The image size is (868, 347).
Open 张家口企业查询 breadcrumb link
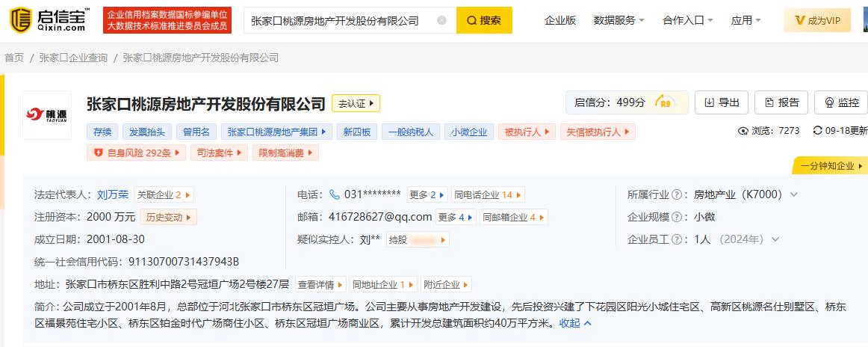73,58
